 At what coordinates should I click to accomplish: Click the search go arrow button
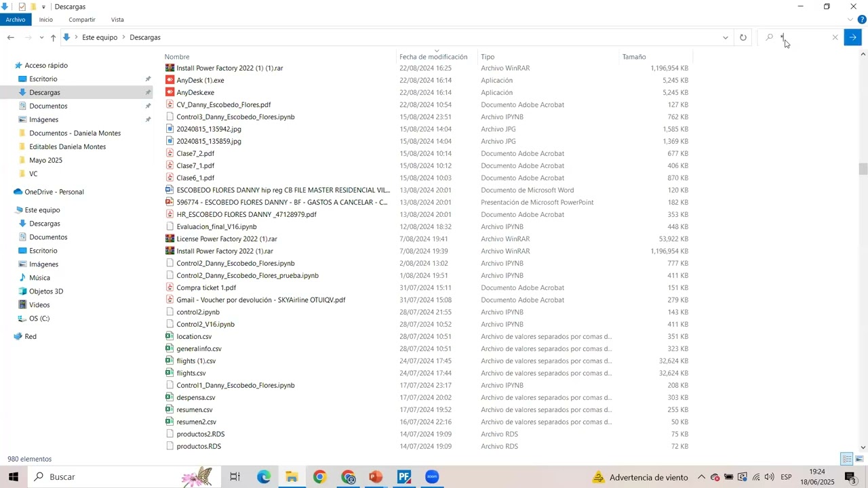tap(853, 37)
